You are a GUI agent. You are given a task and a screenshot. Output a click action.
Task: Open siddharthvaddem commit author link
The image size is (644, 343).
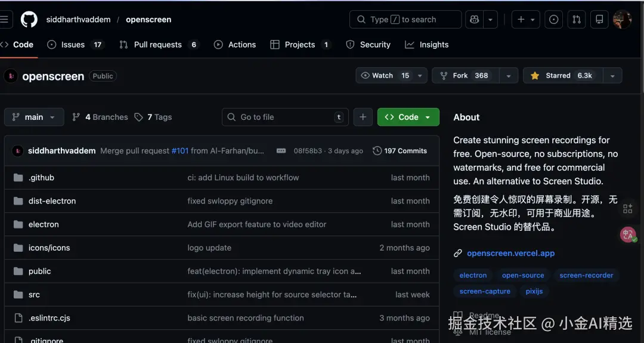pos(61,151)
